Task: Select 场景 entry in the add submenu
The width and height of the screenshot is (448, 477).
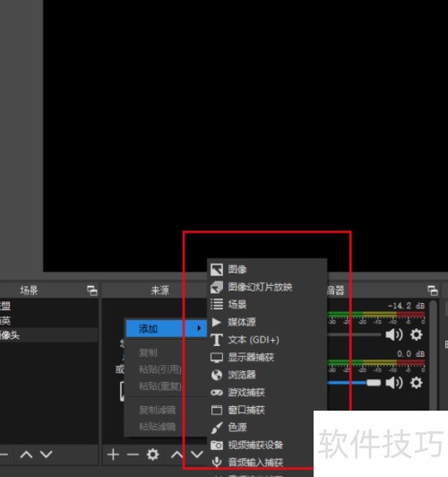Action: pos(267,305)
